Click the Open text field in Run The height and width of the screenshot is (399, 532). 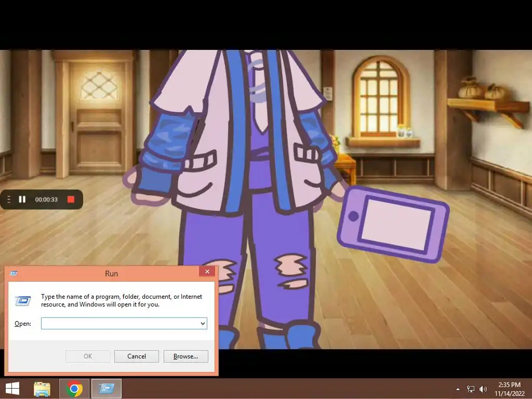click(124, 323)
